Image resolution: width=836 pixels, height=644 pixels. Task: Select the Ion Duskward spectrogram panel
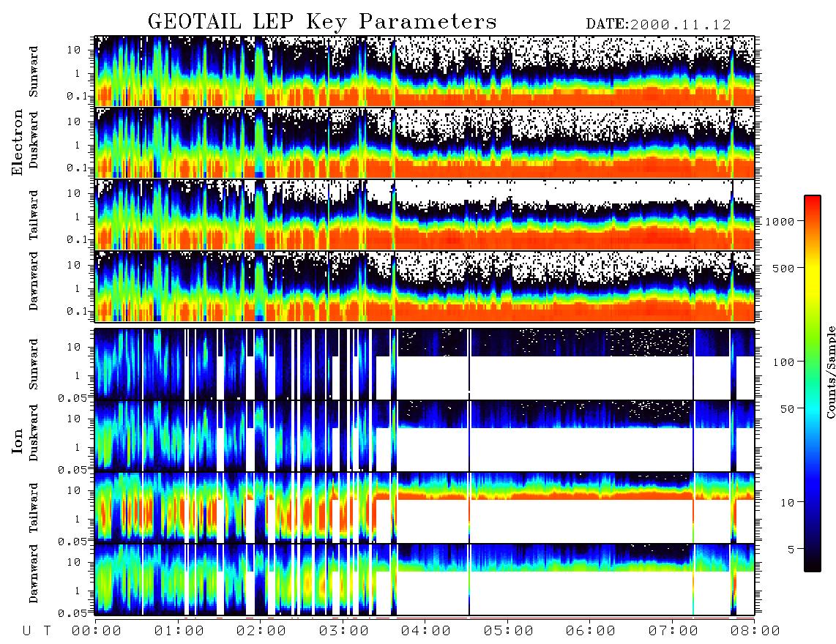click(425, 436)
